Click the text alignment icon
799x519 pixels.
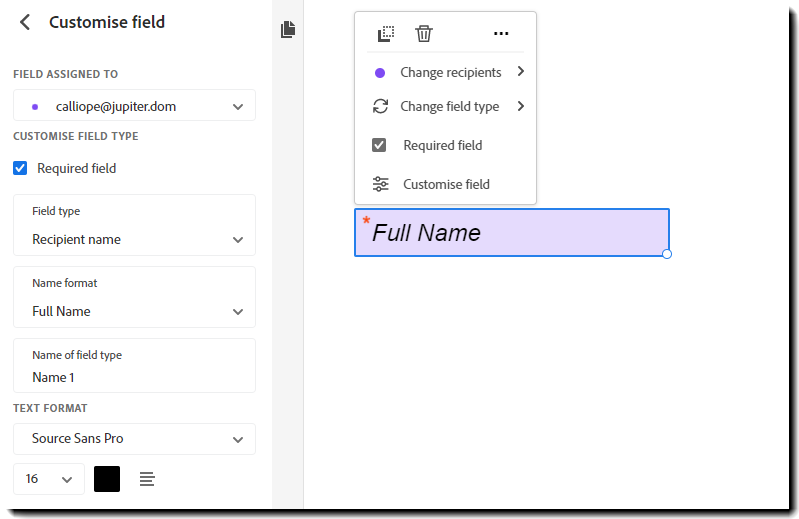[x=147, y=479]
